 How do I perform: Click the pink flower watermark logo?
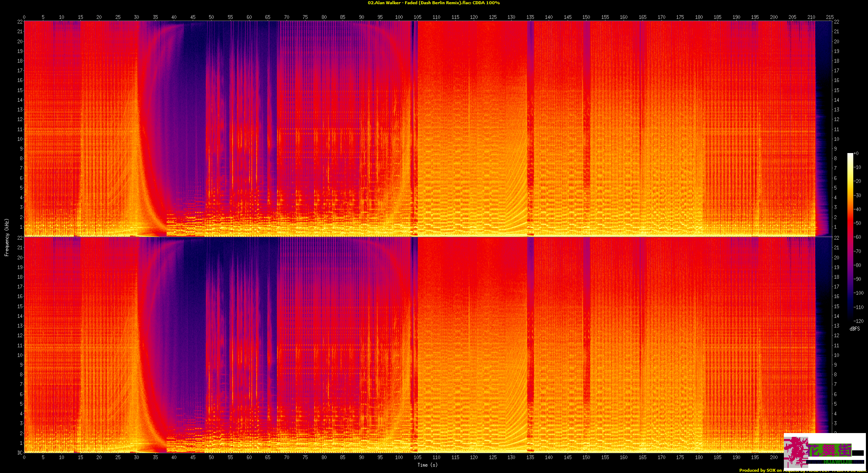point(796,452)
